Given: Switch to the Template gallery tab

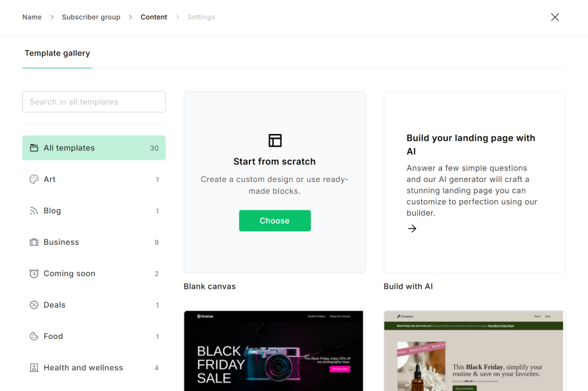Looking at the screenshot, I should click(x=57, y=53).
